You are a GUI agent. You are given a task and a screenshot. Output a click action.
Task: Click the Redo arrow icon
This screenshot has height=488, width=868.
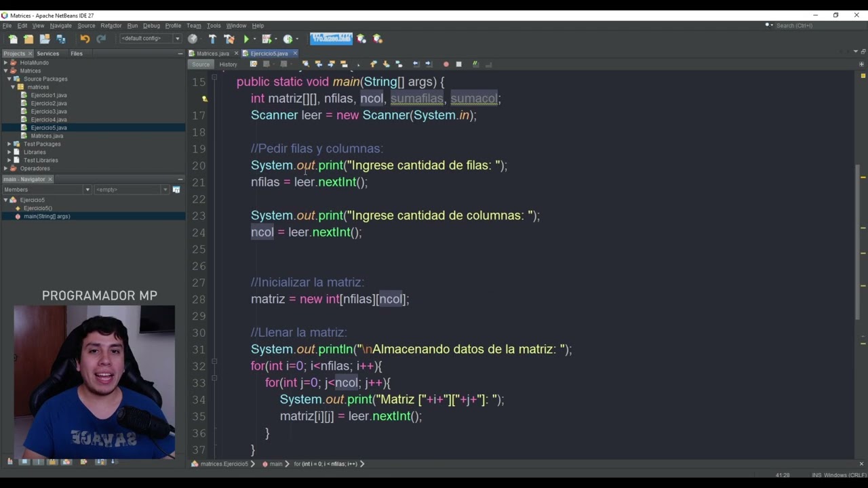[101, 39]
